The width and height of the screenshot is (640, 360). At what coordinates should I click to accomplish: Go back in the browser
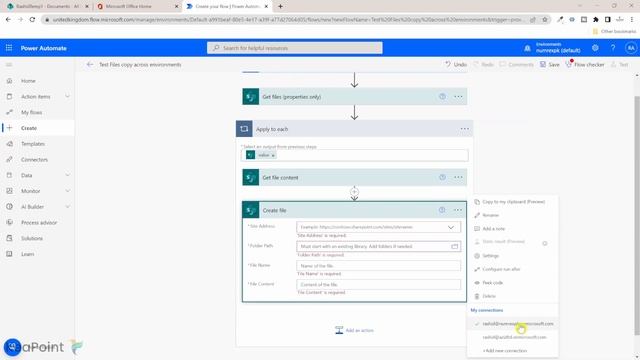point(8,19)
